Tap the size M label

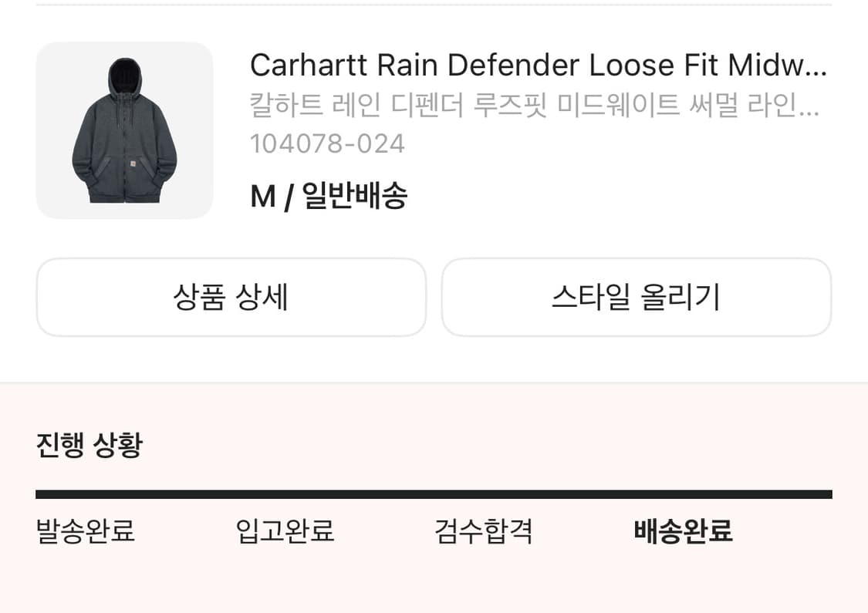(x=262, y=197)
